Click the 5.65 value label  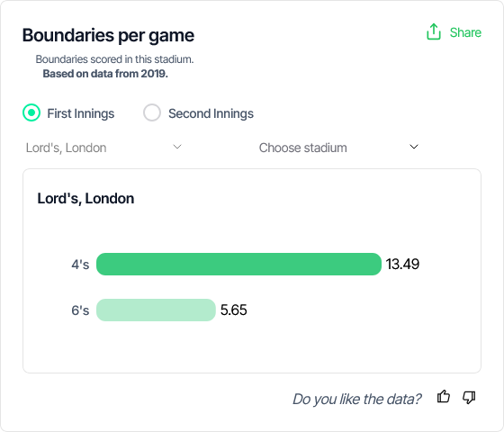pyautogui.click(x=234, y=310)
